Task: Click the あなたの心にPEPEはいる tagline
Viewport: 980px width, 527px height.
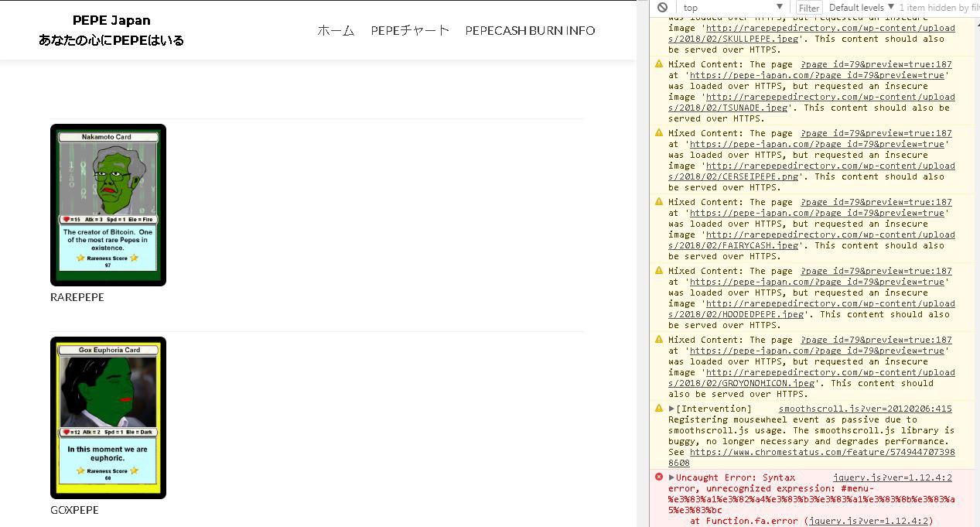Action: tap(111, 40)
